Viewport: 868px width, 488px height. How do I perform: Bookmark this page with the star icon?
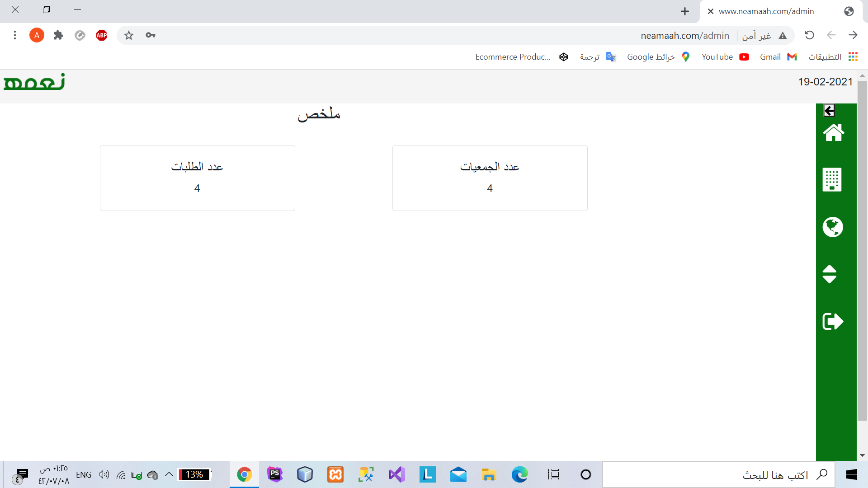click(x=129, y=35)
